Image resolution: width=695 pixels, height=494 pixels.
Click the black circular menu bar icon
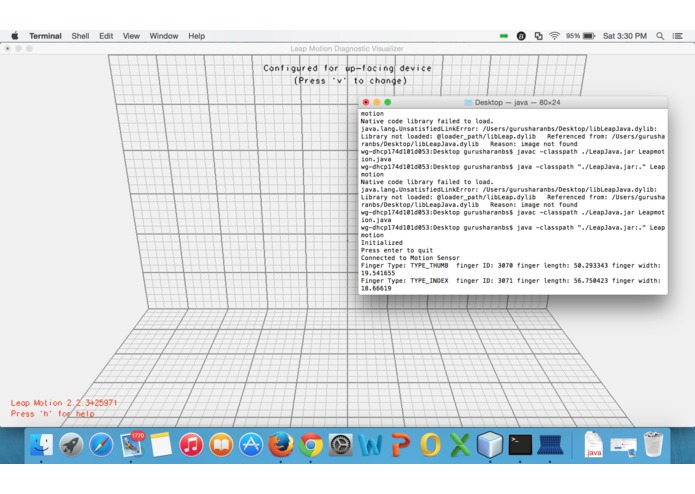pos(521,36)
